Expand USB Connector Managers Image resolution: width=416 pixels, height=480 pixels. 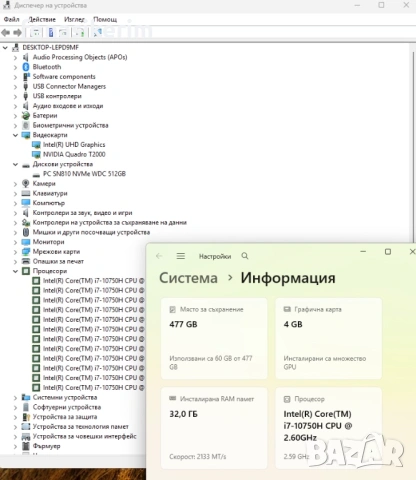[x=15, y=87]
